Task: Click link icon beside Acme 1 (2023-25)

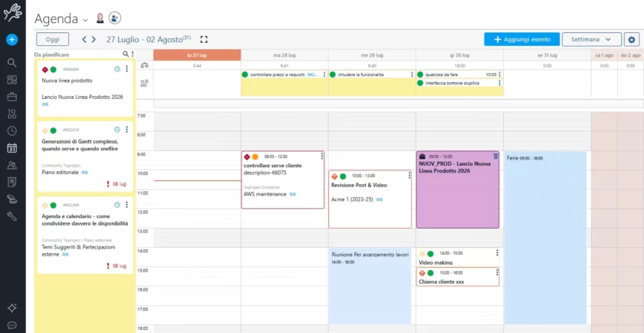Action: pyautogui.click(x=379, y=199)
